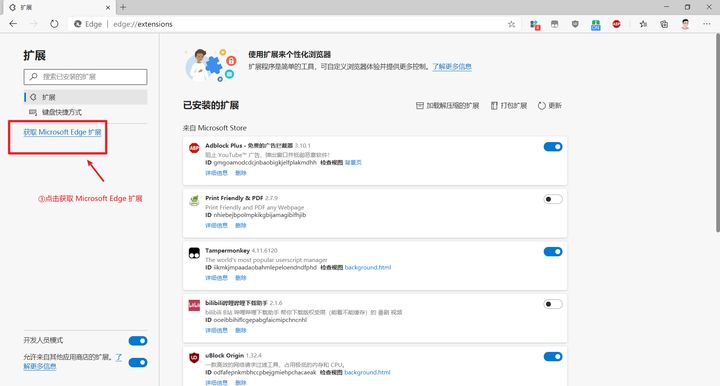Image resolution: width=720 pixels, height=386 pixels.
Task: Select 键盘快捷方式 keyboard shortcuts sidebar item
Action: click(x=86, y=112)
